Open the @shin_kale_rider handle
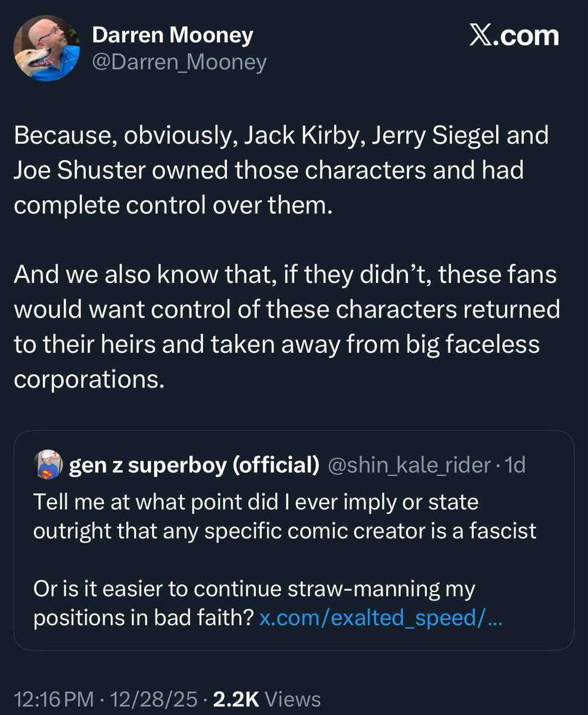Screen dimensions: 588x715 [410, 465]
